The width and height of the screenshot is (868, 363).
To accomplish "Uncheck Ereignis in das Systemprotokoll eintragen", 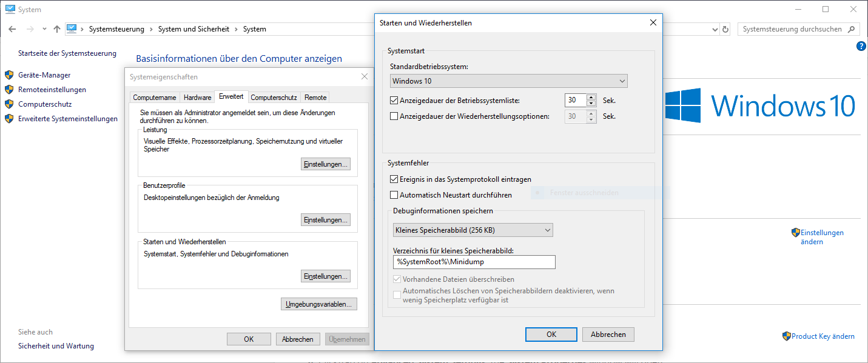I will 394,179.
